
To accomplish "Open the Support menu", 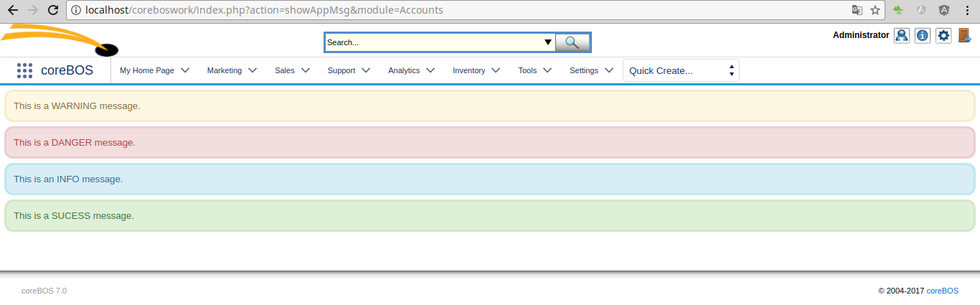I will click(341, 70).
